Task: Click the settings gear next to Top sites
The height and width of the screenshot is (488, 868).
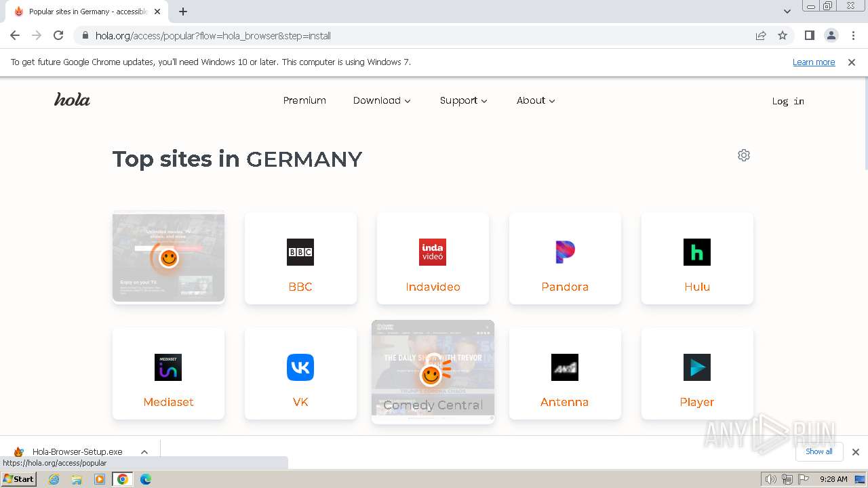Action: coord(744,155)
